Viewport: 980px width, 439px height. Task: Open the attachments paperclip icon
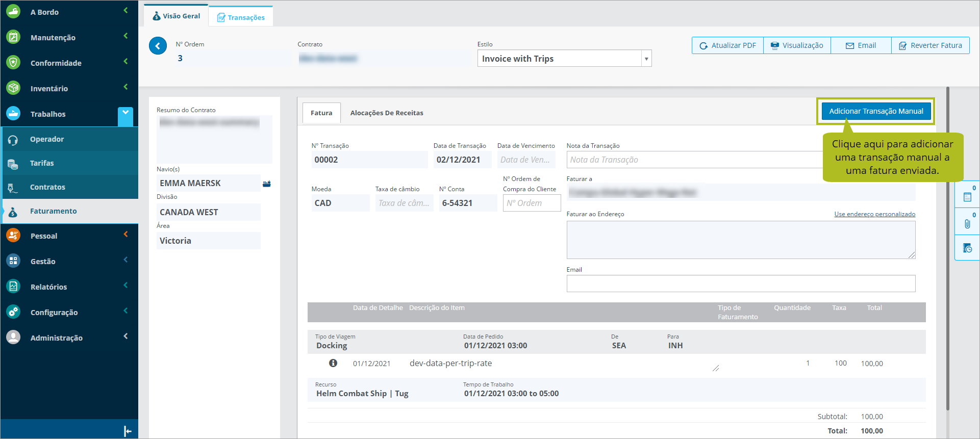pyautogui.click(x=967, y=223)
